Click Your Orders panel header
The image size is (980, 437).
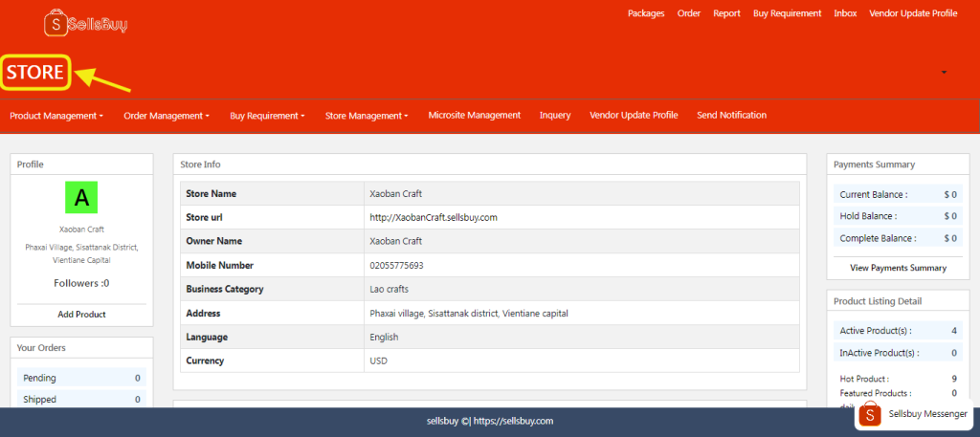click(x=81, y=348)
